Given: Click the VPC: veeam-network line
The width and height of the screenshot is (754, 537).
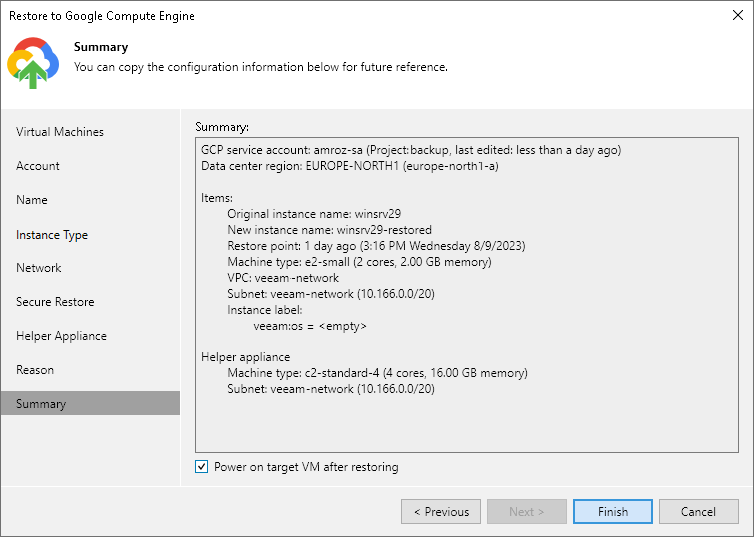Looking at the screenshot, I should [x=283, y=278].
